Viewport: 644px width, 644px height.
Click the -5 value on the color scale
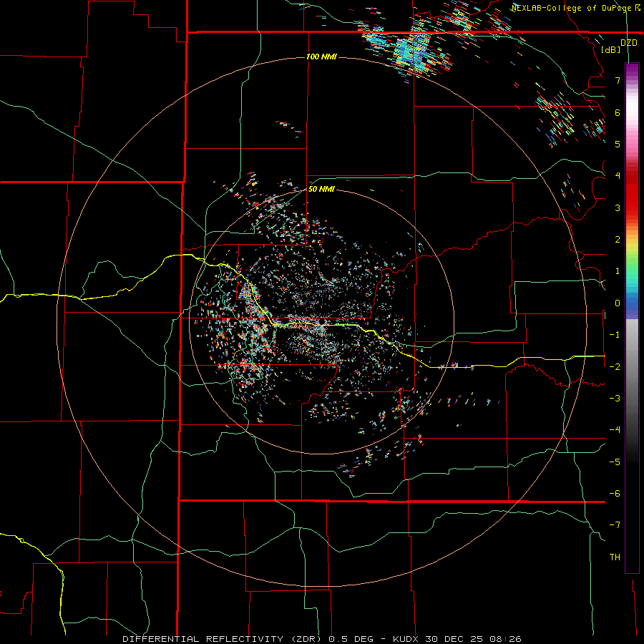615,462
